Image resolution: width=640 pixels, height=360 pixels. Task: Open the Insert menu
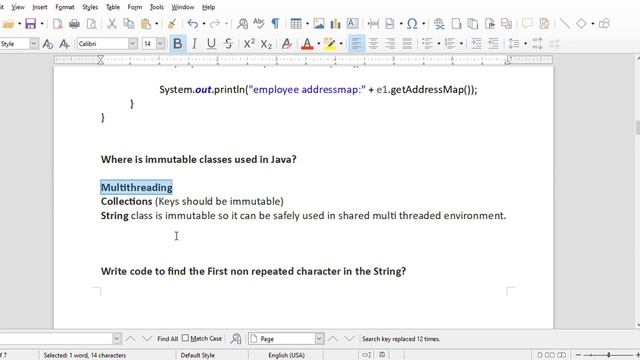[40, 7]
